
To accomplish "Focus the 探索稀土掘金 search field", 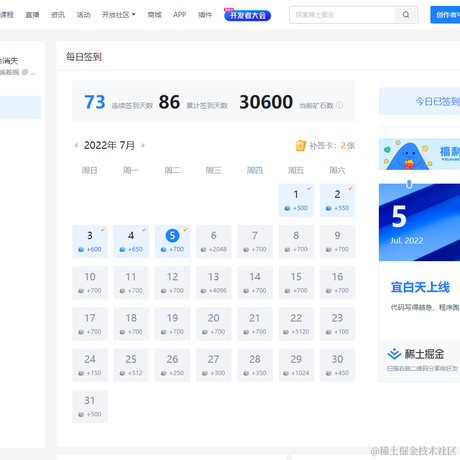I will pos(342,15).
